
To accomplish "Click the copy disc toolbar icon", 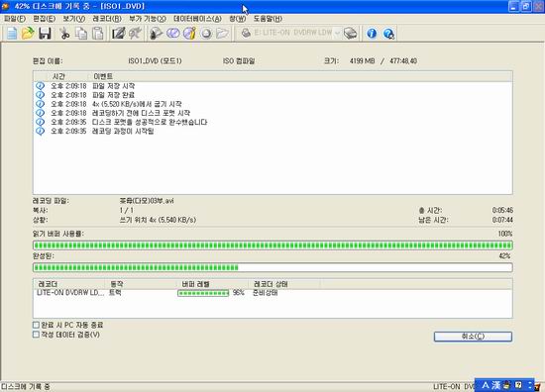I will (172, 34).
